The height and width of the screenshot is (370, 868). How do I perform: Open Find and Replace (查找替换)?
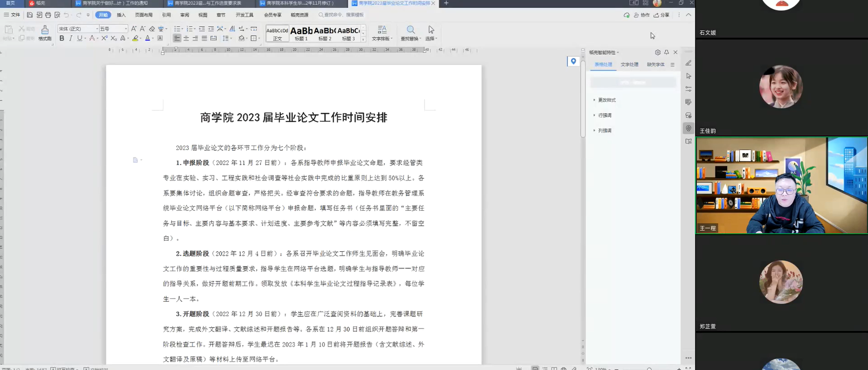[x=410, y=33]
